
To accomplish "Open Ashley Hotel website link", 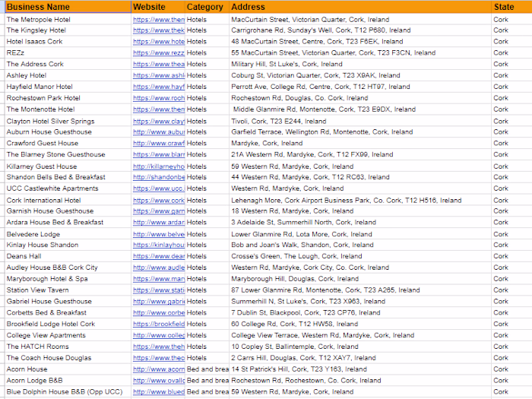I will coord(159,75).
